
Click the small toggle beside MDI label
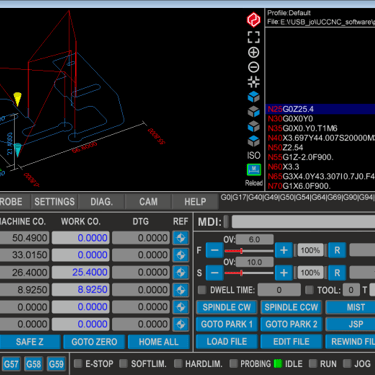pyautogui.click(x=226, y=221)
